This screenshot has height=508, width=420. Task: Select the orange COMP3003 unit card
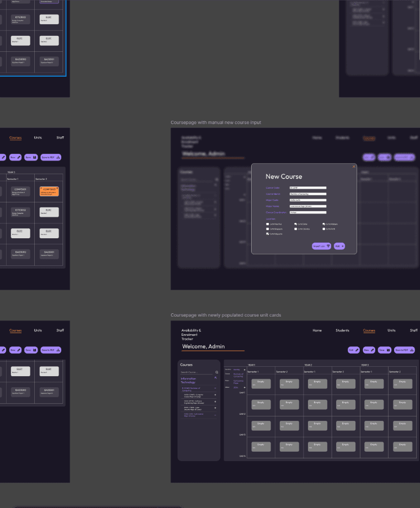pyautogui.click(x=49, y=191)
